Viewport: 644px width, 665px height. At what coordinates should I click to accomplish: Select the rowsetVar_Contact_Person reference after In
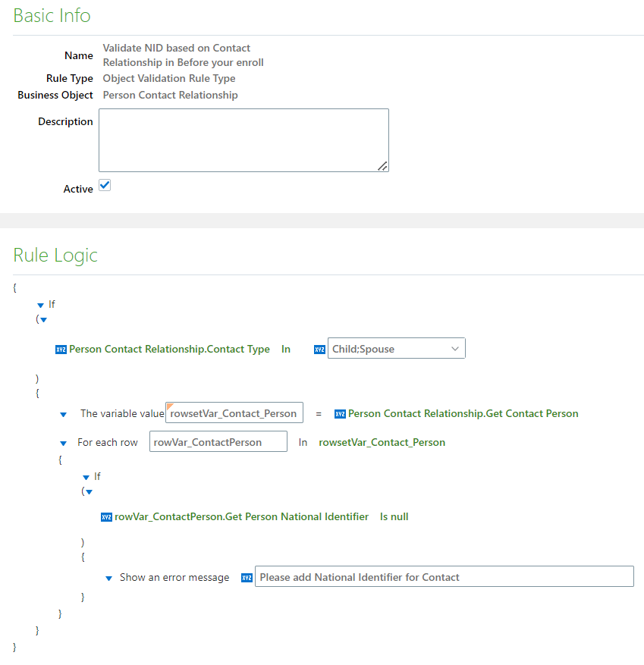click(382, 442)
